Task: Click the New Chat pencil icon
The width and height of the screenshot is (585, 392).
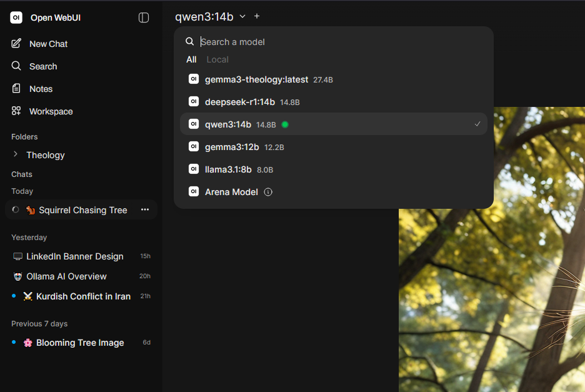Action: 16,44
